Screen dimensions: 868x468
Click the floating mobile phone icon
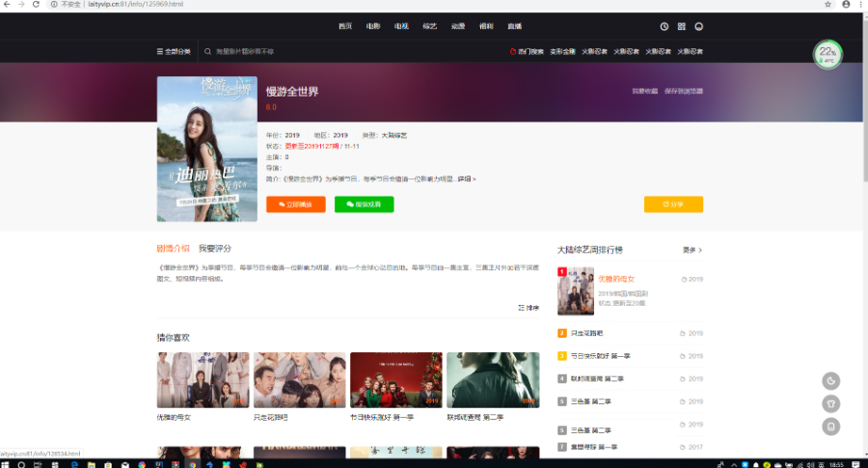click(830, 427)
